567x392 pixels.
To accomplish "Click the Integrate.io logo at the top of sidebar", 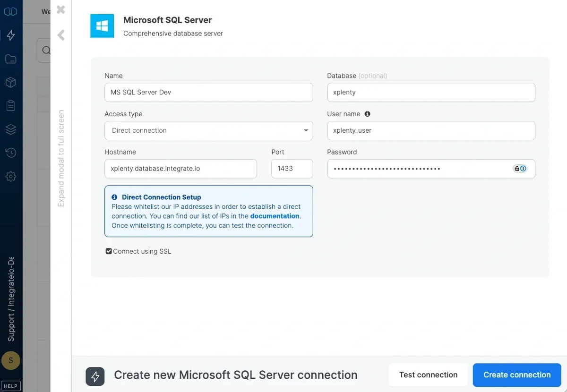I will click(10, 11).
